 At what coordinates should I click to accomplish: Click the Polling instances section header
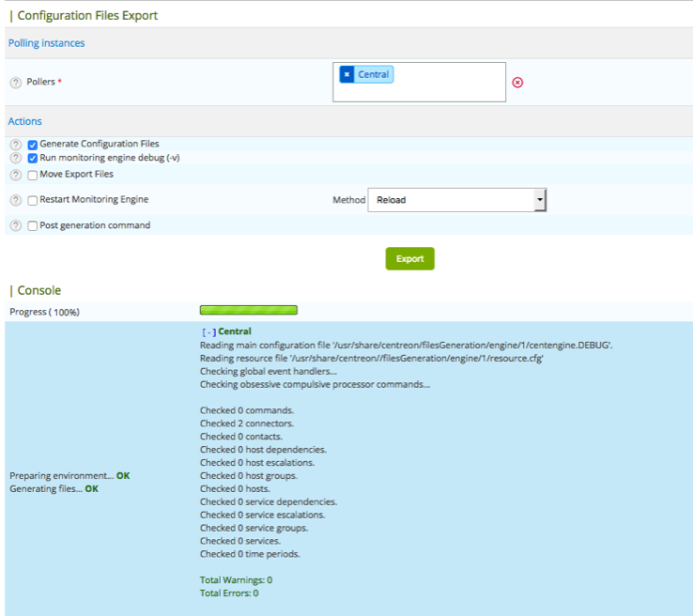tap(46, 43)
